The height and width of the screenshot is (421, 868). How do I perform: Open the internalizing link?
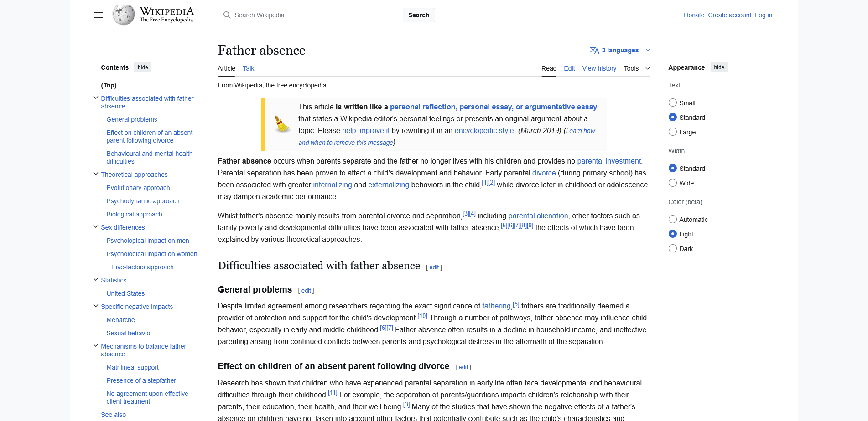(x=333, y=185)
